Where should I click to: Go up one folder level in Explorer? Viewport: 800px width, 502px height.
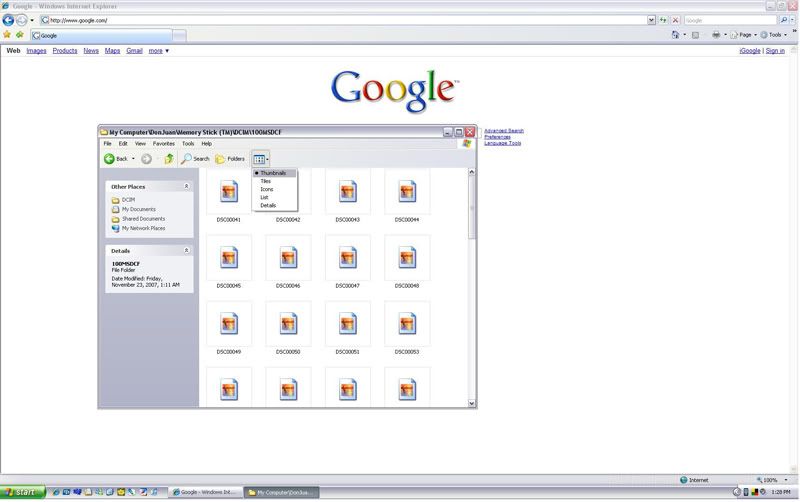tap(169, 159)
